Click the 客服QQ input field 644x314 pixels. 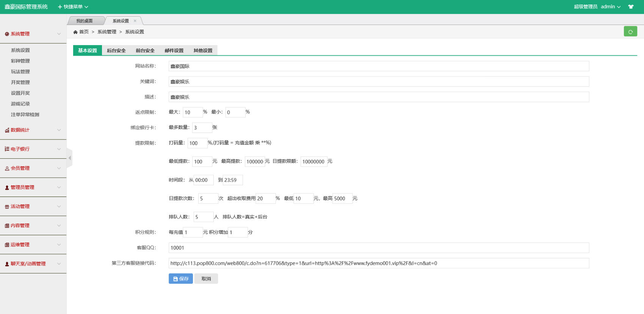(378, 248)
